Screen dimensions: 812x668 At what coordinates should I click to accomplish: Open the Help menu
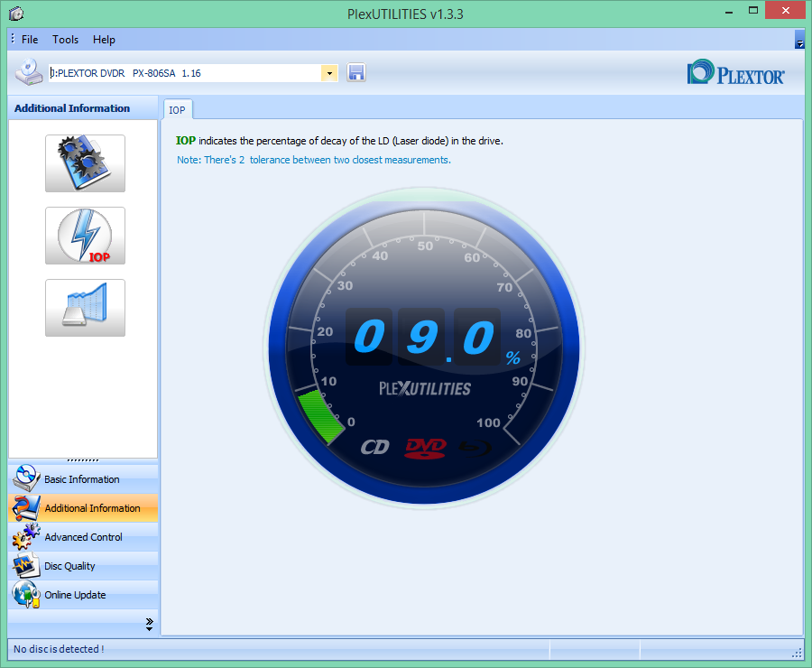point(104,40)
